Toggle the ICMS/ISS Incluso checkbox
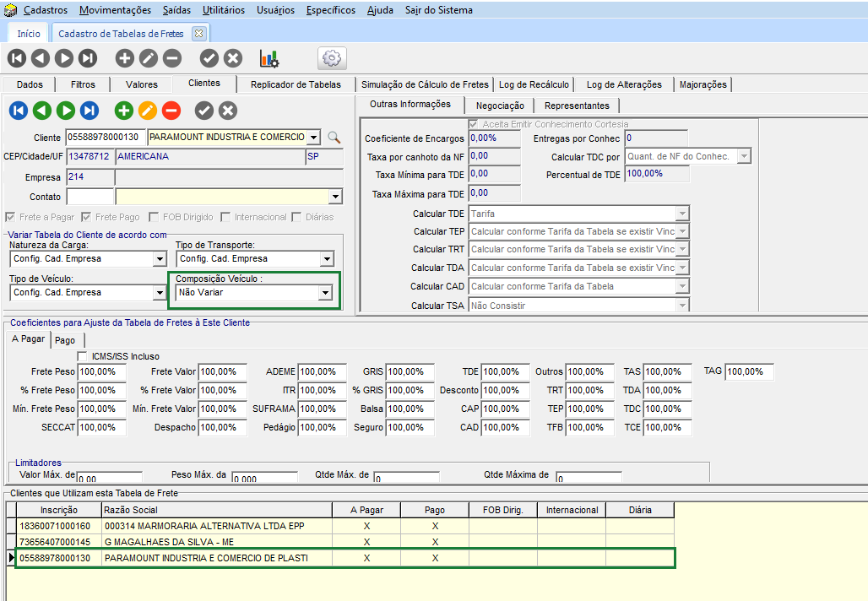The width and height of the screenshot is (868, 601). tap(83, 356)
